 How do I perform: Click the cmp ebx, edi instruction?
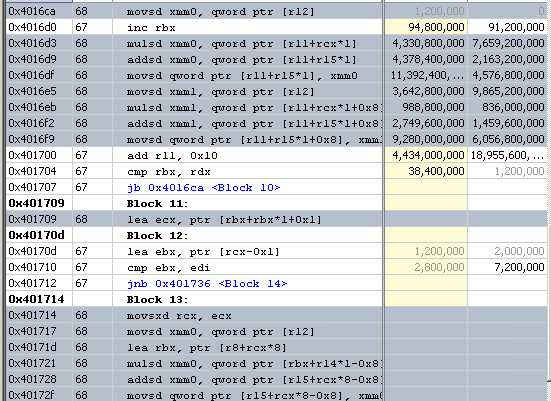[169, 268]
